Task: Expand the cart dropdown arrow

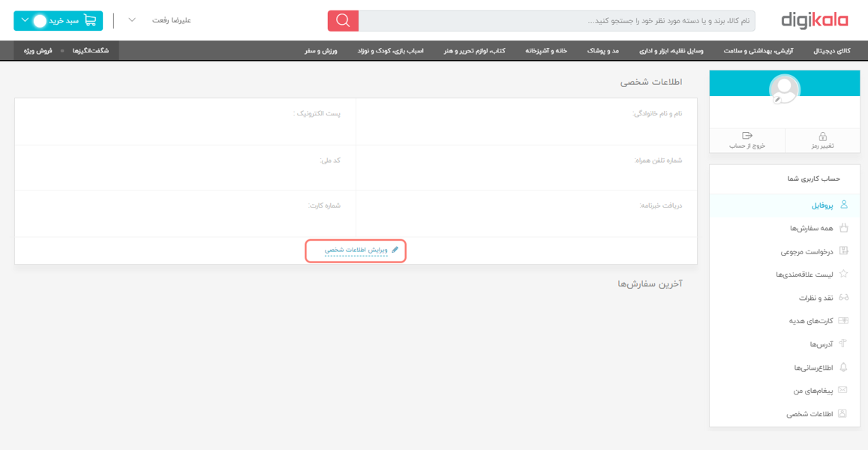Action: click(25, 20)
